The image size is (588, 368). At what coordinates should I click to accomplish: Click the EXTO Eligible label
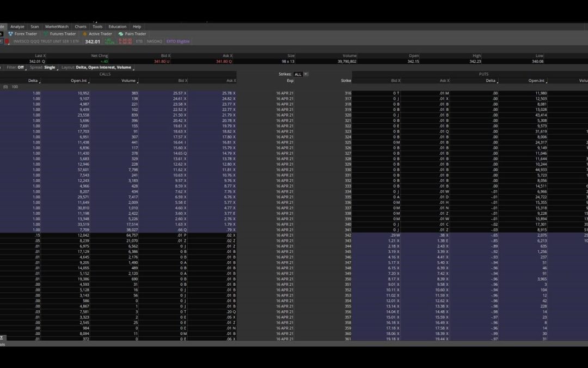[179, 41]
